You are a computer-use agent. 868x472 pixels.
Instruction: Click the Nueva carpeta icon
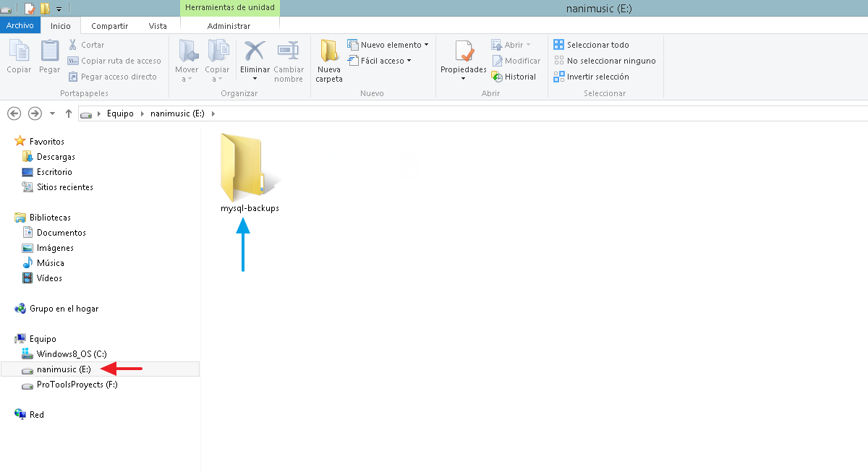(329, 52)
